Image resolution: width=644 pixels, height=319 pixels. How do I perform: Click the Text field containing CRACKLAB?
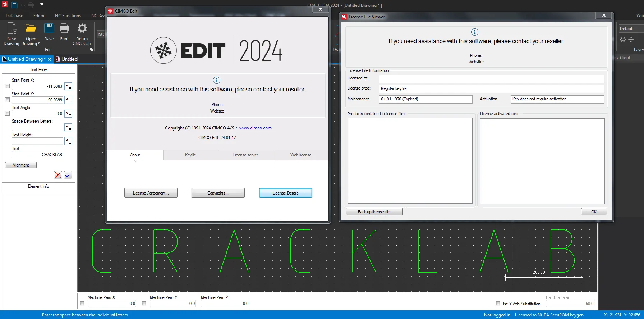pos(37,155)
